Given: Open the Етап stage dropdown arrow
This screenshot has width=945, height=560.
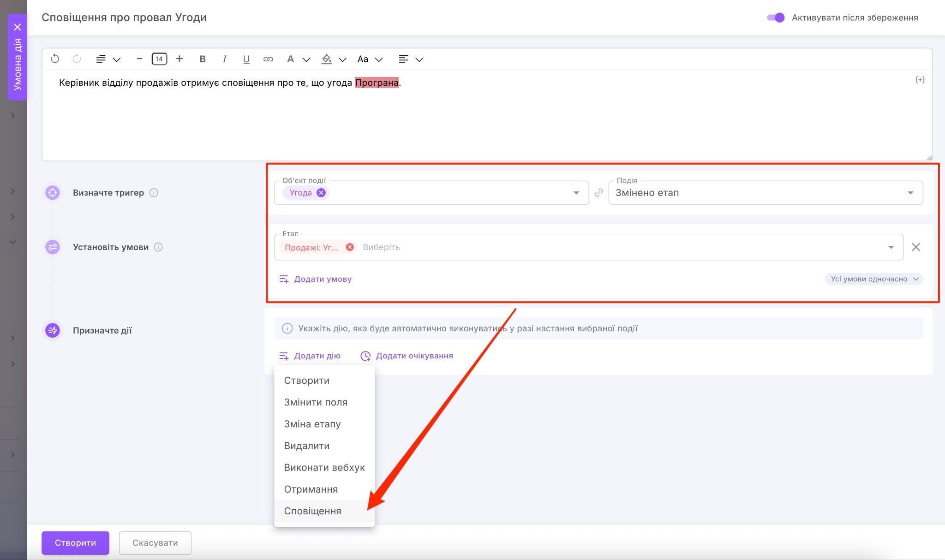Looking at the screenshot, I should pyautogui.click(x=891, y=247).
